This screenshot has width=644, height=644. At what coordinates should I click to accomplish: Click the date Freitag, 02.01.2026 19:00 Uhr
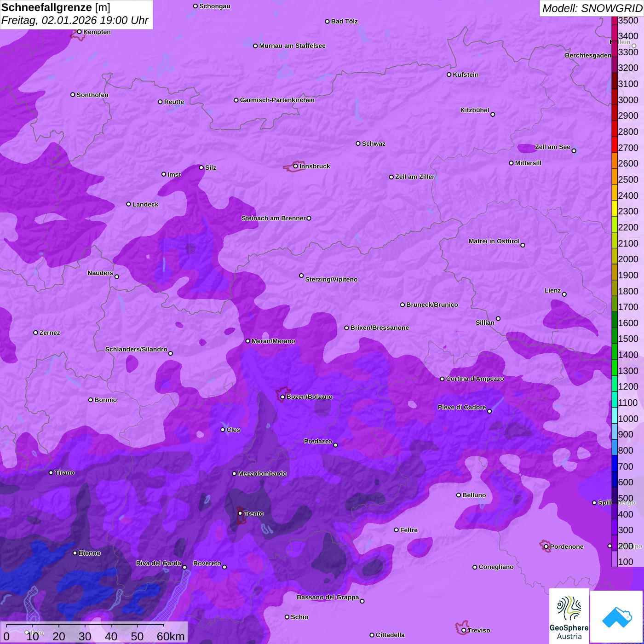[75, 20]
